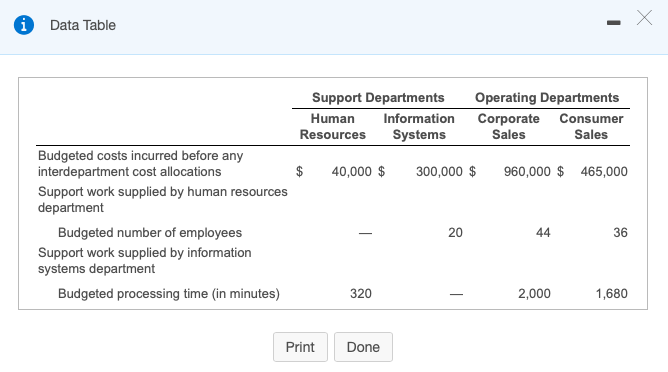Minimize the Data Table dialog
The width and height of the screenshot is (668, 372).
tap(613, 23)
